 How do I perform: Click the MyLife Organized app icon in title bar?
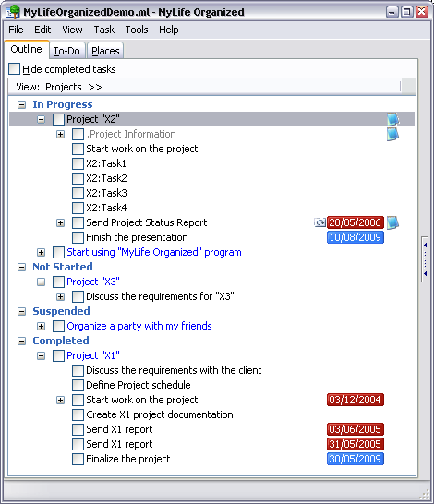[x=13, y=12]
